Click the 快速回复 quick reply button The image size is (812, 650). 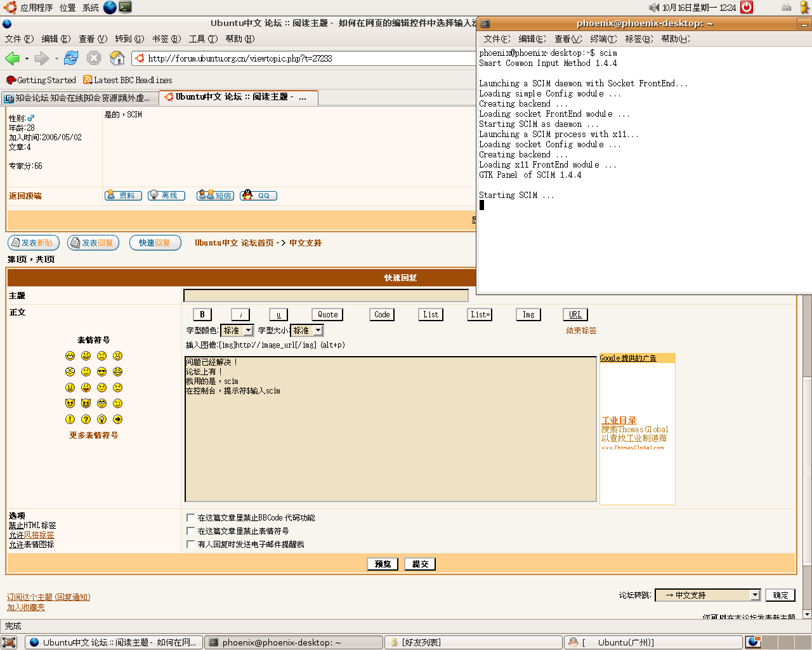(x=155, y=242)
